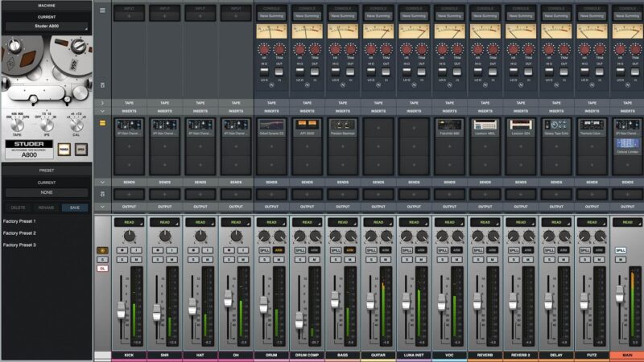Add a send on the HAT channel
Screen dimensions: 644x362
[x=200, y=194]
